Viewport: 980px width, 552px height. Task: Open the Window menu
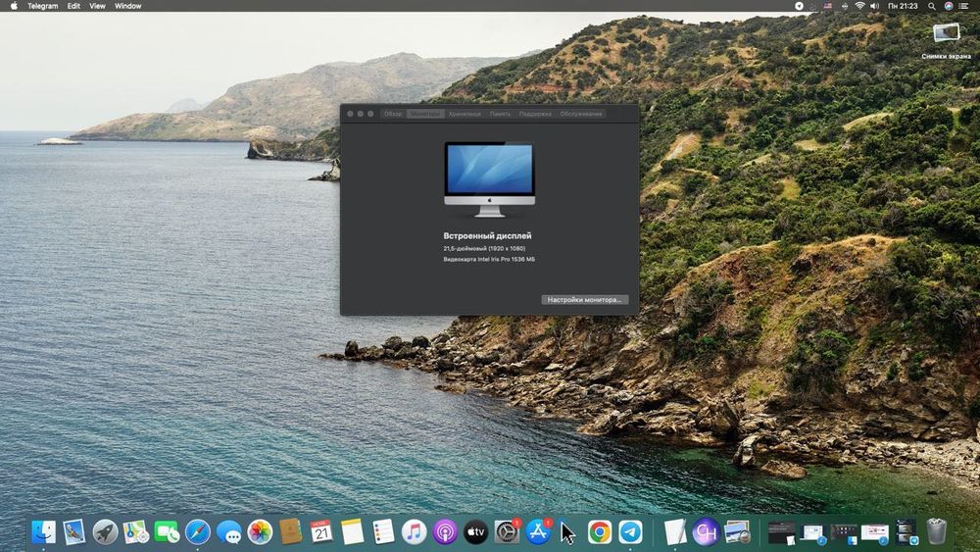coord(128,6)
